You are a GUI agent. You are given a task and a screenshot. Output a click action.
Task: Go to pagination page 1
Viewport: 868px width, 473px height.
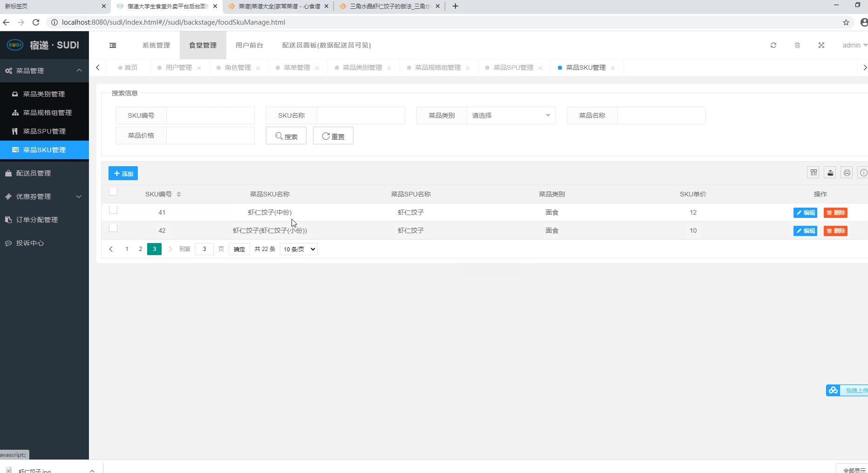click(x=127, y=249)
